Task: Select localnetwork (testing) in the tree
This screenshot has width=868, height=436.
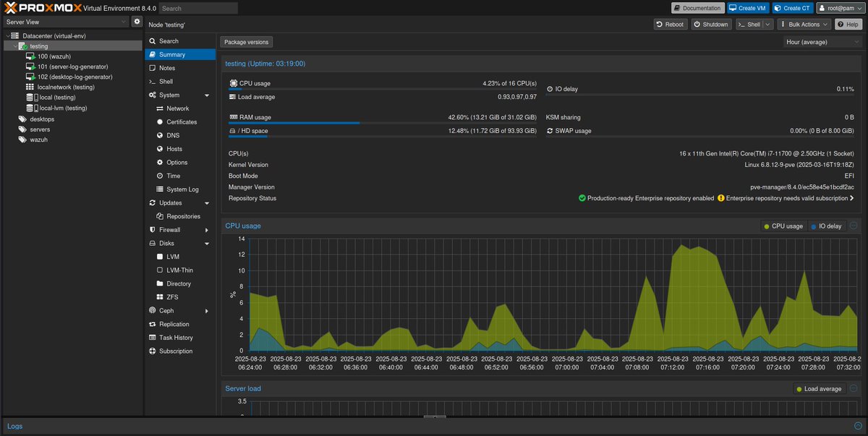Action: coord(72,87)
